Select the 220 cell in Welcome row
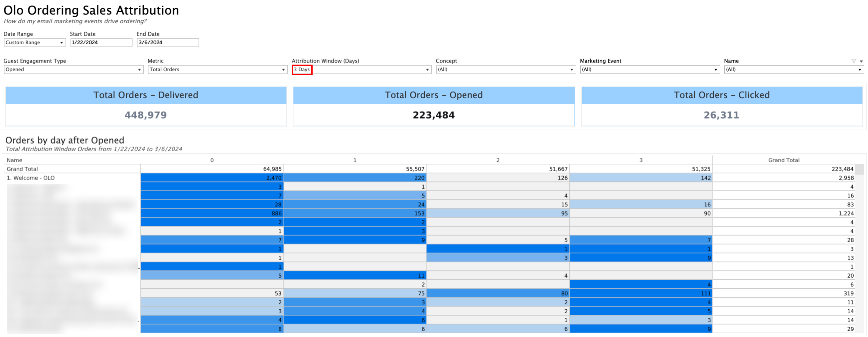 tap(355, 178)
